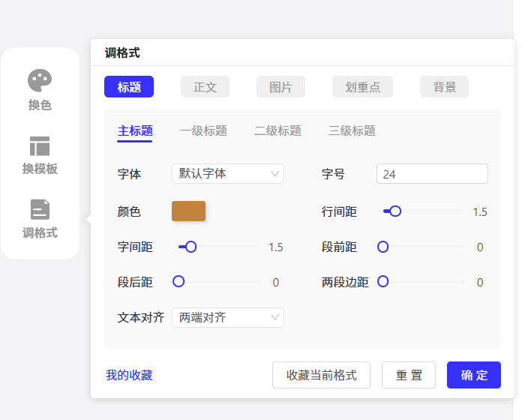
Task: Select the 主标题 sub-tab
Action: [x=135, y=130]
